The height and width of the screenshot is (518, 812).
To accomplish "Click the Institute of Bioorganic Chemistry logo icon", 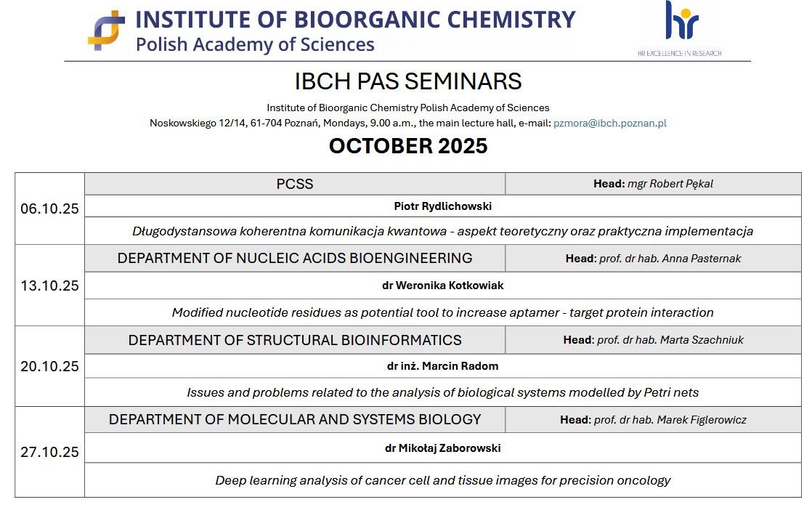I will click(106, 31).
